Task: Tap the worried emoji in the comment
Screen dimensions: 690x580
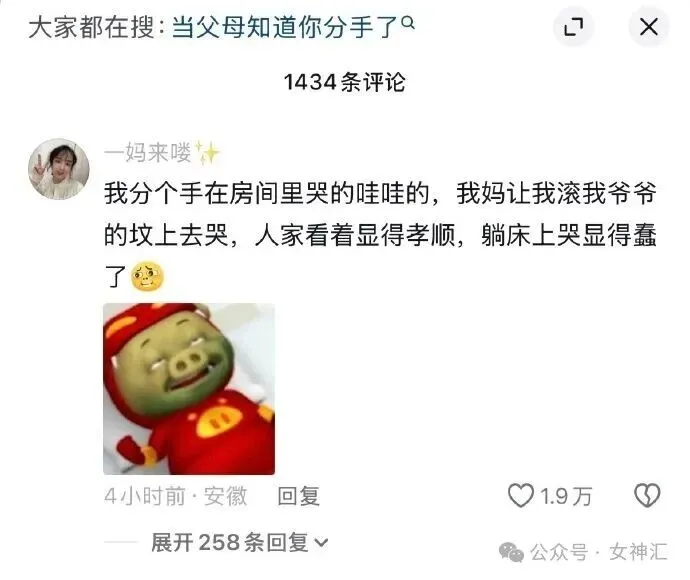Action: click(147, 276)
